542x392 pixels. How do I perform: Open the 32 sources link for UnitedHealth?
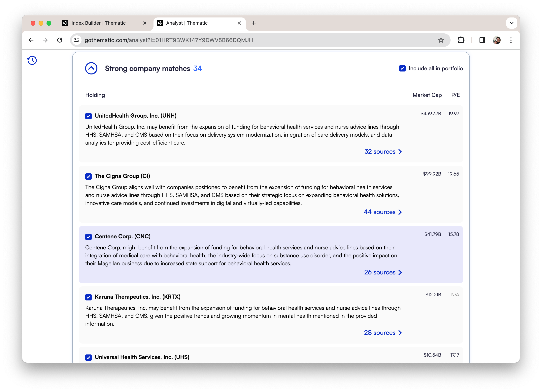pos(383,152)
